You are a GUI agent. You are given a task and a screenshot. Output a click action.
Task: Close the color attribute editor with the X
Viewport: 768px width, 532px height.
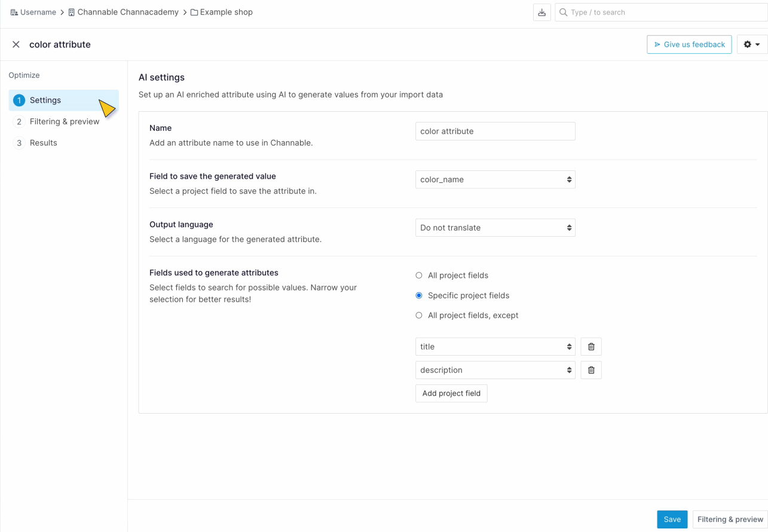pyautogui.click(x=16, y=44)
